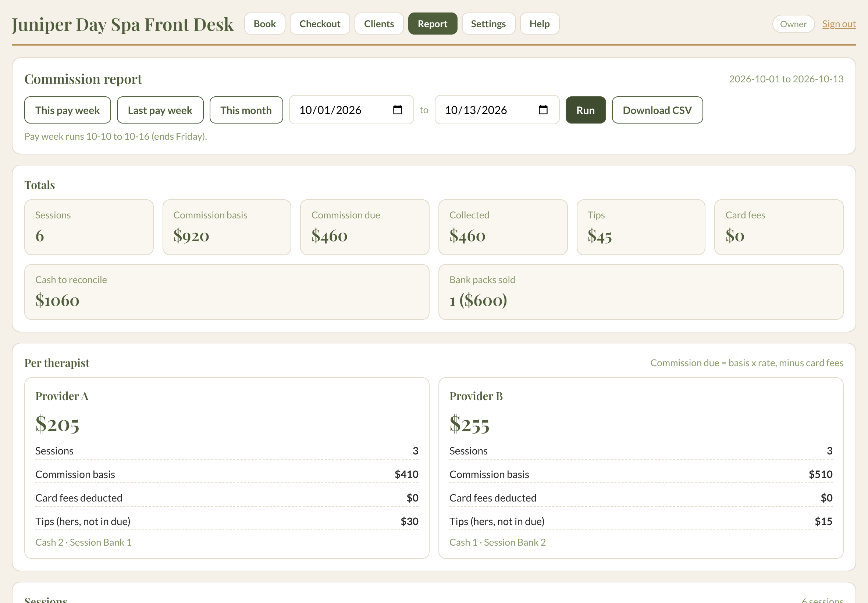The width and height of the screenshot is (868, 603).
Task: Choose the This pay week preset
Action: click(x=67, y=110)
